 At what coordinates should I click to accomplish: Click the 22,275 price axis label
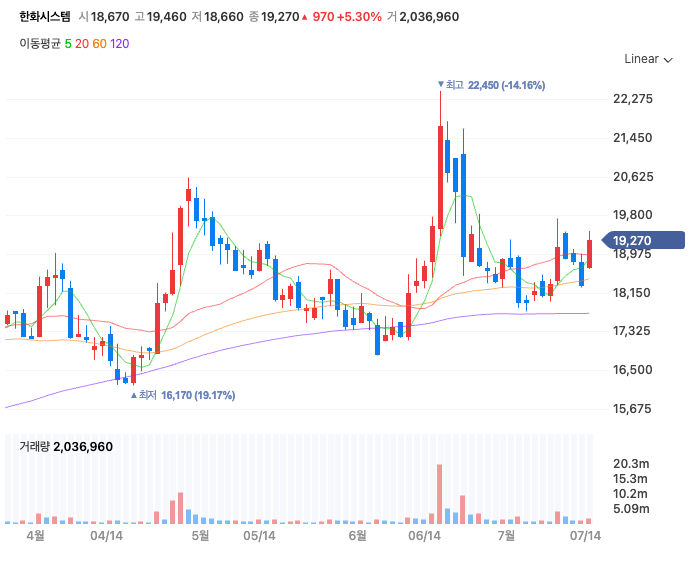[x=632, y=99]
